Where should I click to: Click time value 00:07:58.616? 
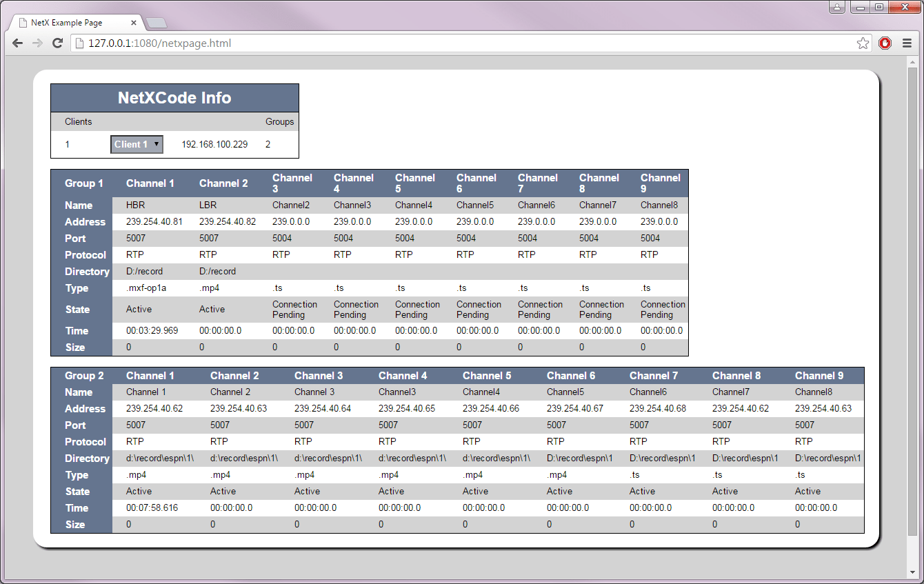[x=152, y=508]
